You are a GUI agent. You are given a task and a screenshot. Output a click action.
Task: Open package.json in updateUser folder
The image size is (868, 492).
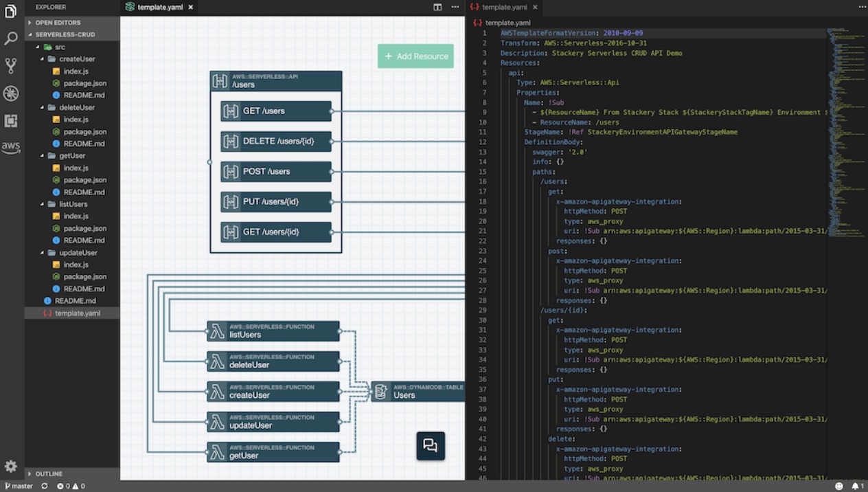pyautogui.click(x=72, y=276)
